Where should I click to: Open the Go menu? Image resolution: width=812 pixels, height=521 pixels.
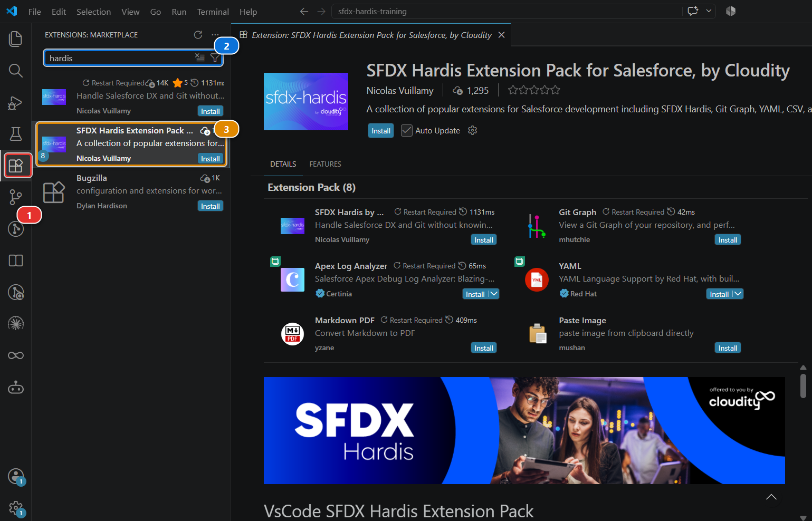tap(156, 12)
